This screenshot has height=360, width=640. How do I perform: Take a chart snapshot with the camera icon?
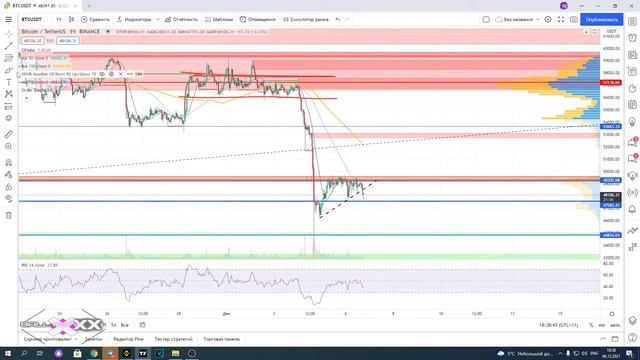(x=573, y=19)
